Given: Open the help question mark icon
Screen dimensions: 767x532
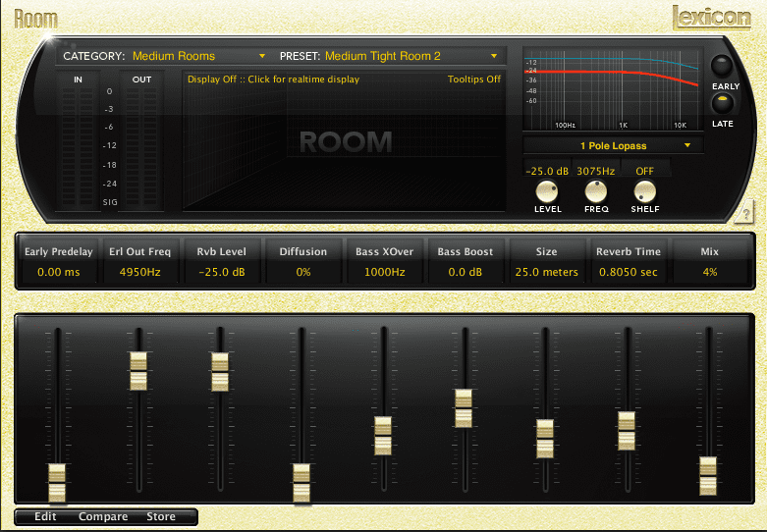Looking at the screenshot, I should tap(744, 213).
